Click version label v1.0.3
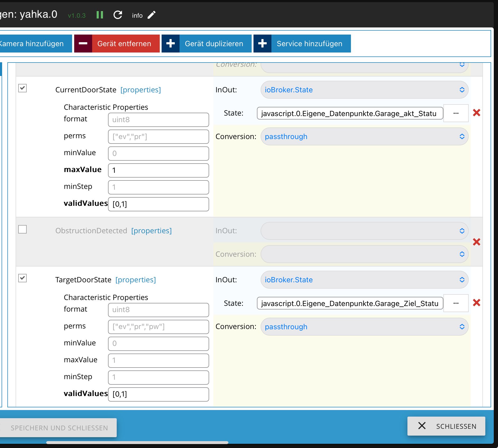 (x=77, y=16)
